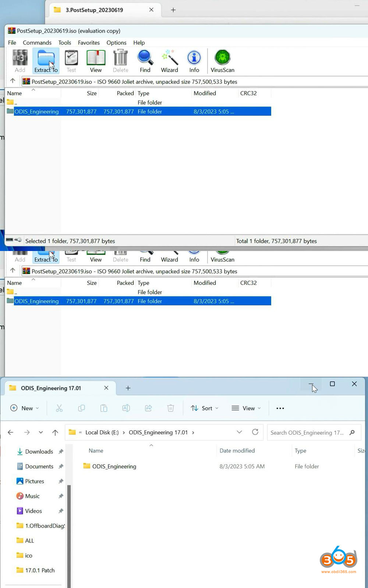Click Find magnifier in top WinRAR toolbar

[x=145, y=61]
